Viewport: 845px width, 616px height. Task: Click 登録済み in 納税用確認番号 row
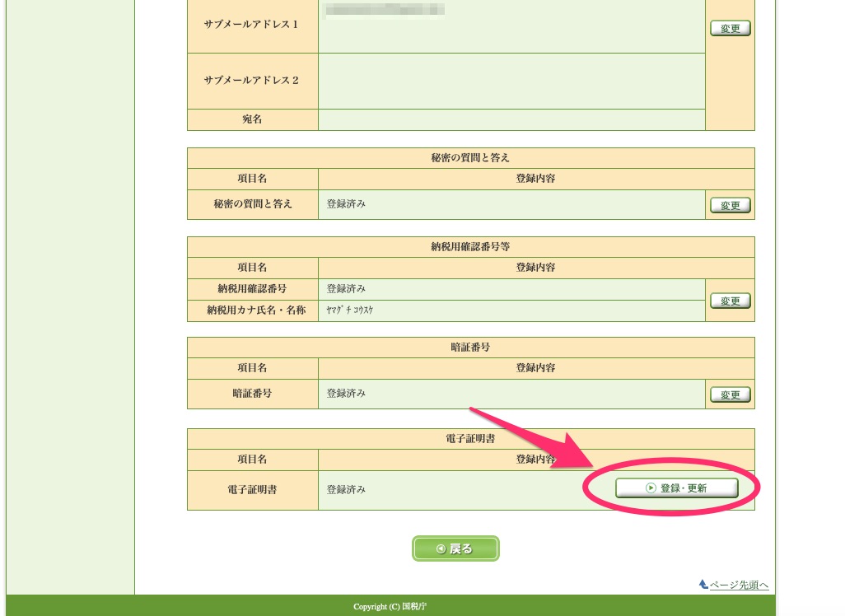point(346,289)
